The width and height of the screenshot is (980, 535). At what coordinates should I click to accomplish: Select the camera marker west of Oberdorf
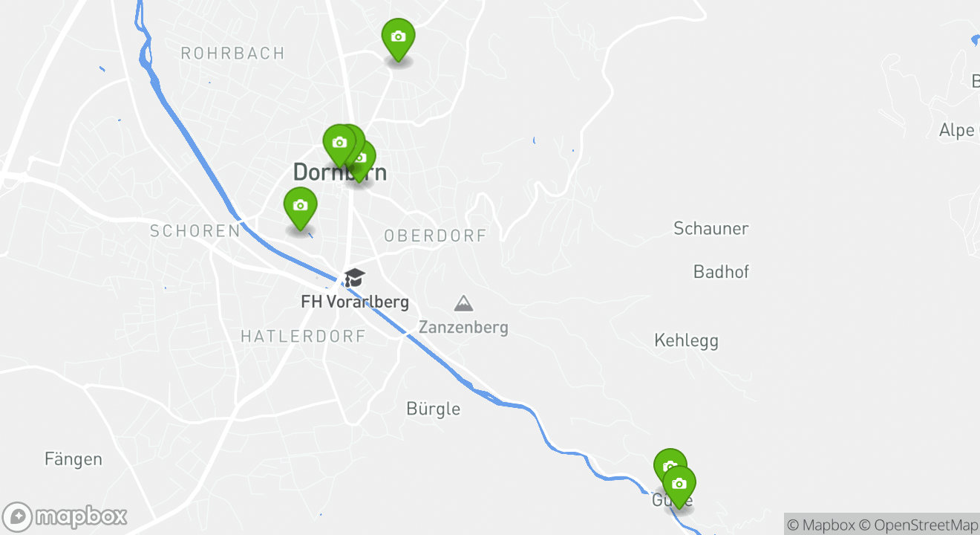click(x=300, y=208)
